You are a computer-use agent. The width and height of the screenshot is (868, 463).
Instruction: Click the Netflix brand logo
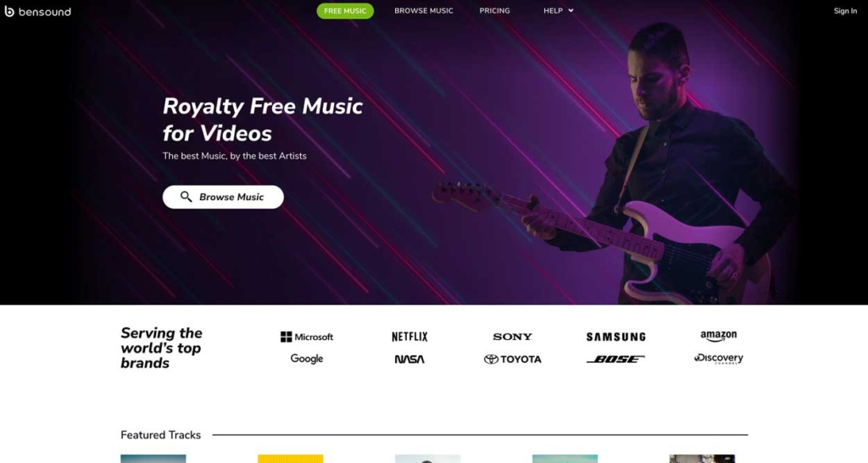tap(409, 337)
